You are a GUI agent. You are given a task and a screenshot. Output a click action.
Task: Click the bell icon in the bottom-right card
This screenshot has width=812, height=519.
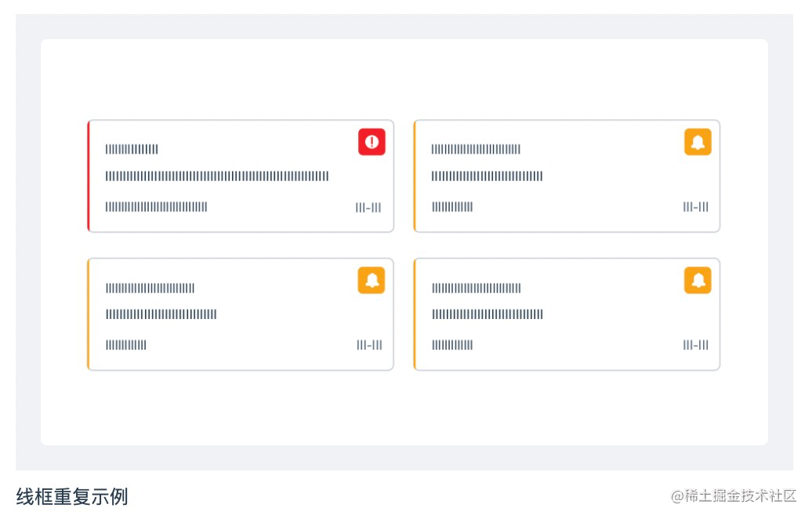point(698,281)
